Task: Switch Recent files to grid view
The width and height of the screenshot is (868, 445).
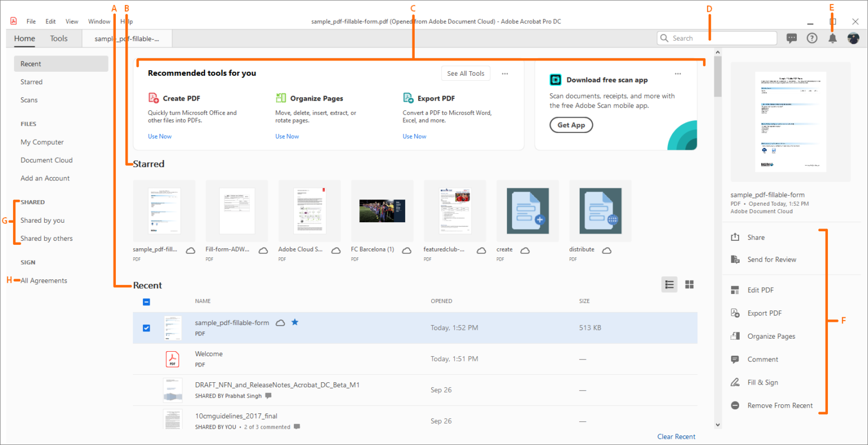Action: coord(689,284)
